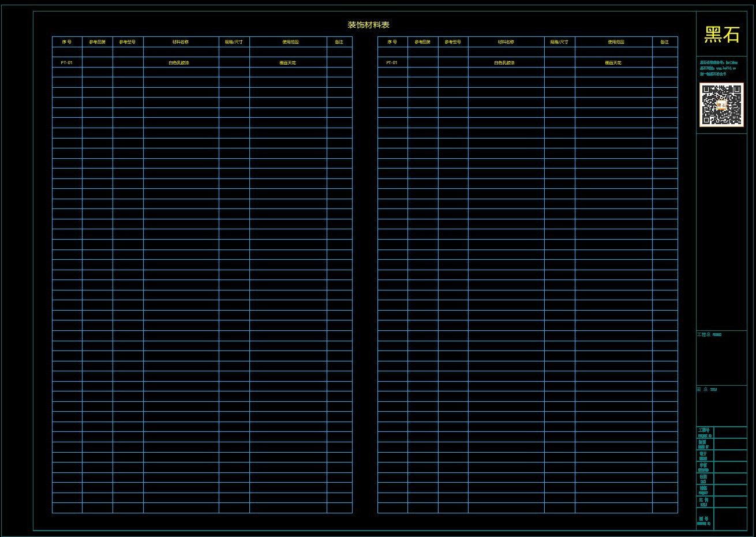Select 序号 header in right table
This screenshot has height=537, width=756.
tap(392, 42)
